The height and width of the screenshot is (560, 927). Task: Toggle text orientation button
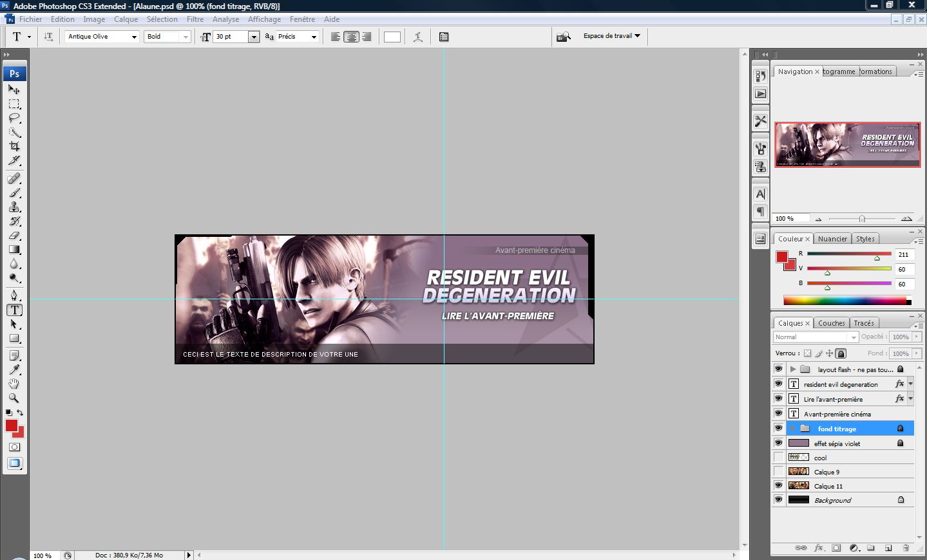click(48, 37)
